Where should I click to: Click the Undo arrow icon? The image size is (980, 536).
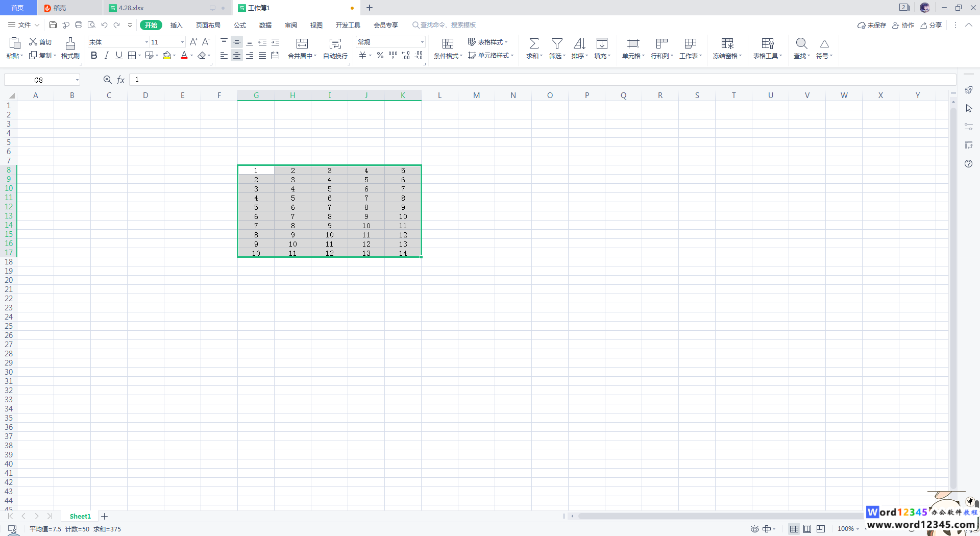[104, 25]
